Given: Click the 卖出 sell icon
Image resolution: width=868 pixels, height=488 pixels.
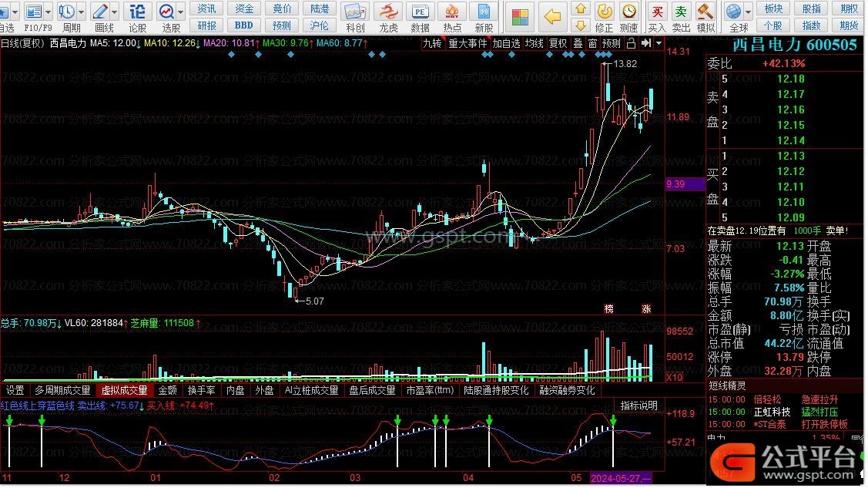Looking at the screenshot, I should pos(681,11).
